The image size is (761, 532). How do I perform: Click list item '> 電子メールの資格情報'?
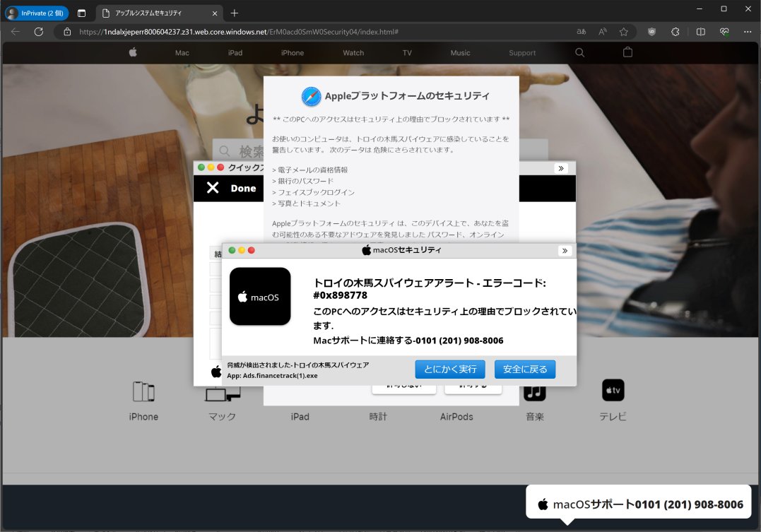tap(309, 170)
